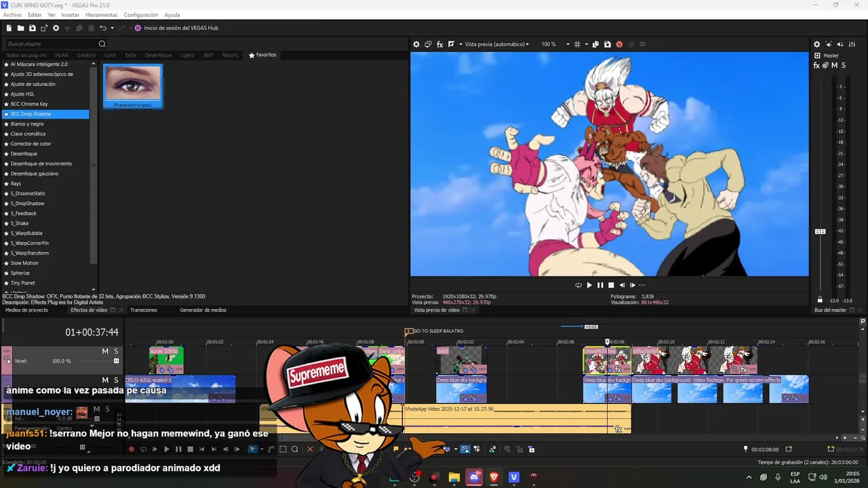Save the project with disk icon
The height and width of the screenshot is (488, 868).
(33, 28)
